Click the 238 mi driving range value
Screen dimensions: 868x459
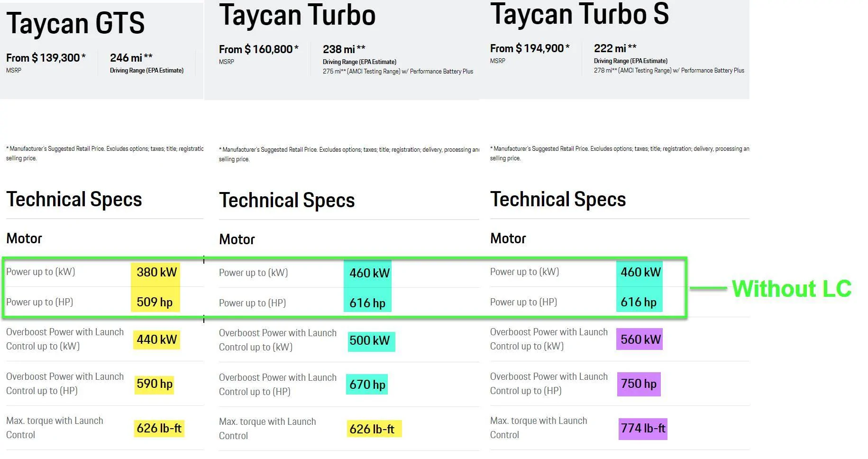pyautogui.click(x=344, y=49)
